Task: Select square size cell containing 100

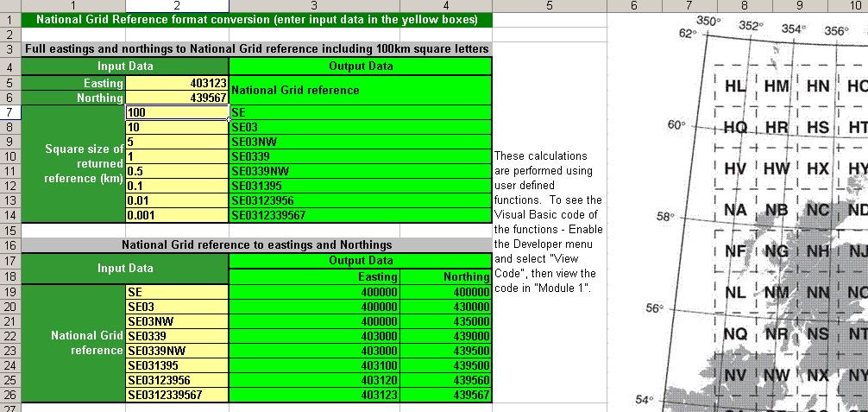Action: (x=177, y=112)
